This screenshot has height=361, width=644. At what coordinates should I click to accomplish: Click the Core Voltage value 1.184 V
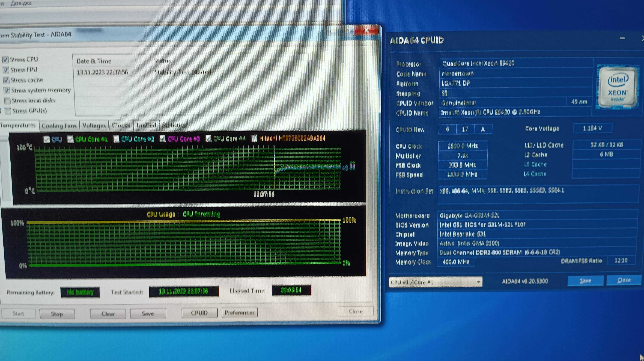coord(593,128)
